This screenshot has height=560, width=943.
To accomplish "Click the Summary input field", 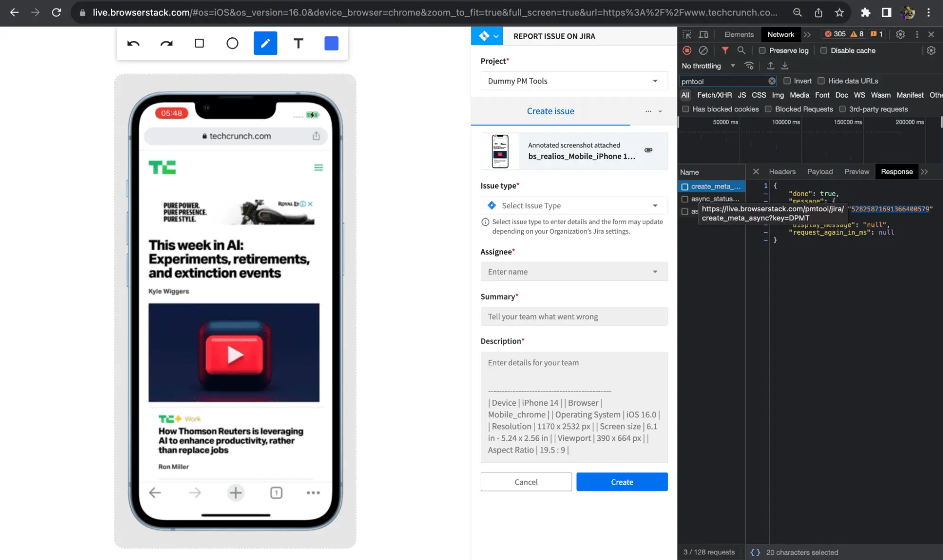I will tap(574, 316).
